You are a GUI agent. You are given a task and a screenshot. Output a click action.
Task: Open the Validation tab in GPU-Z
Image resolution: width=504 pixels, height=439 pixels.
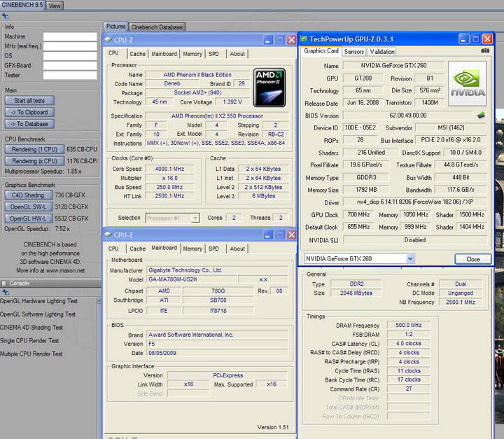[381, 51]
